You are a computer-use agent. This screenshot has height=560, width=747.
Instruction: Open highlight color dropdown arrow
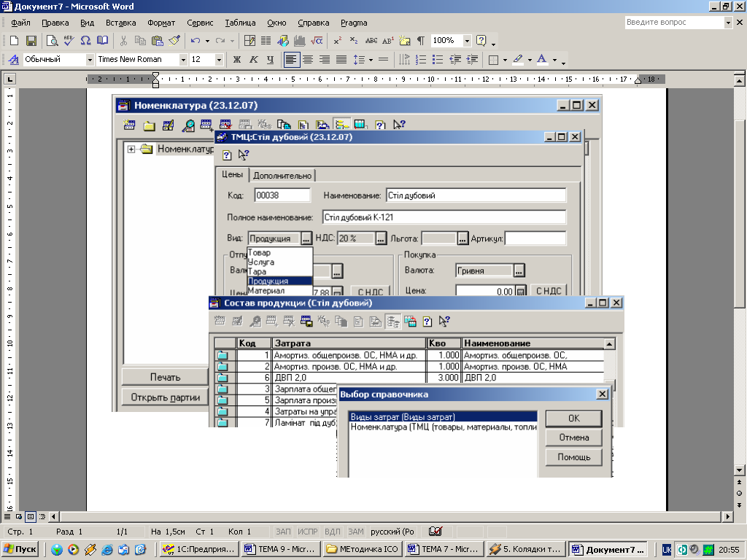[530, 60]
